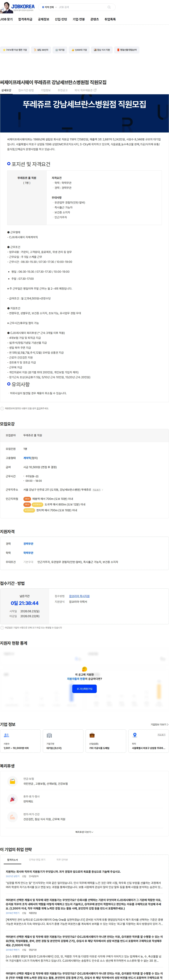
Task: Select the 대기업 tag chip
Action: [60, 50]
